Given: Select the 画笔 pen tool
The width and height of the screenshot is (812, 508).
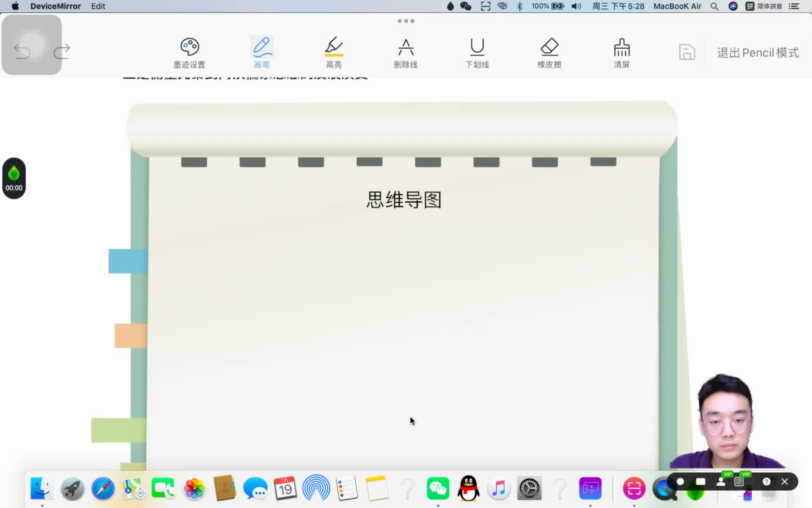Looking at the screenshot, I should (x=262, y=53).
